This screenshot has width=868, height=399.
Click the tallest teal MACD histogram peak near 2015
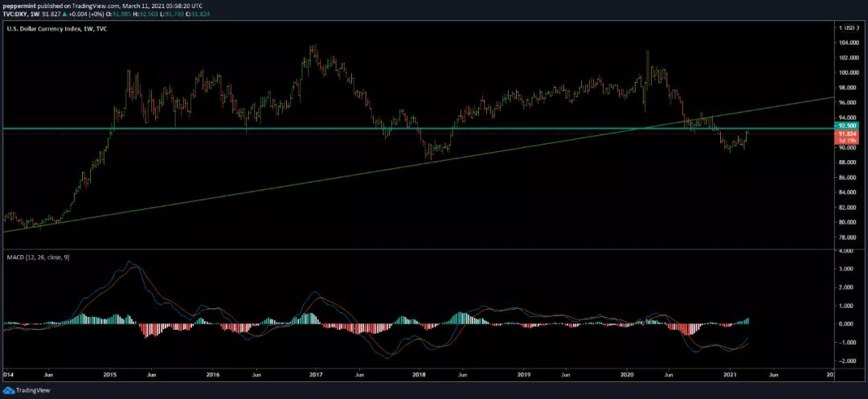117,315
